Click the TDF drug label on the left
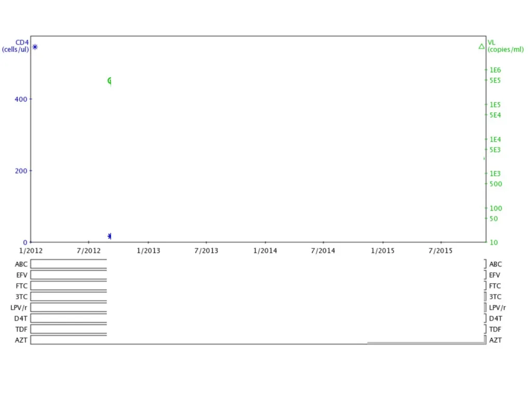The height and width of the screenshot is (399, 532). (21, 329)
